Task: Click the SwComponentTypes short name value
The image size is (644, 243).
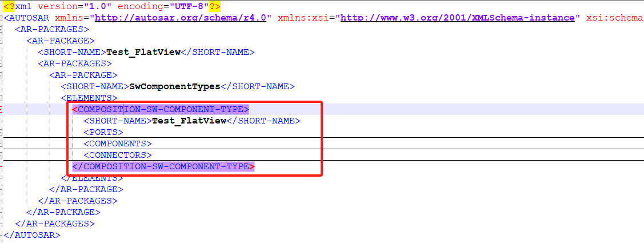Action: tap(175, 87)
